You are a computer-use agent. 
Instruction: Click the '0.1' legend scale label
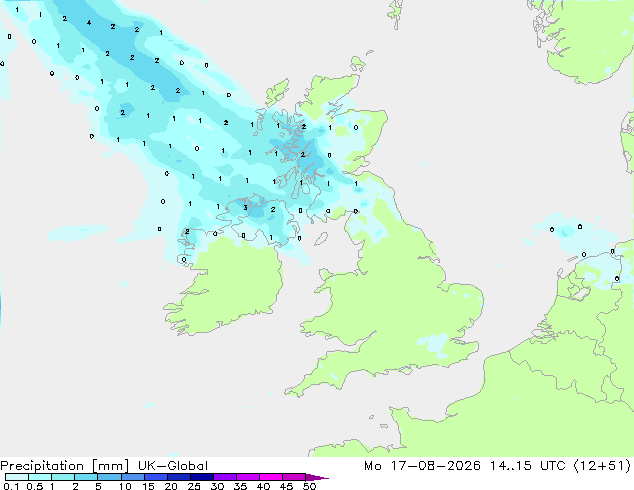(x=11, y=486)
